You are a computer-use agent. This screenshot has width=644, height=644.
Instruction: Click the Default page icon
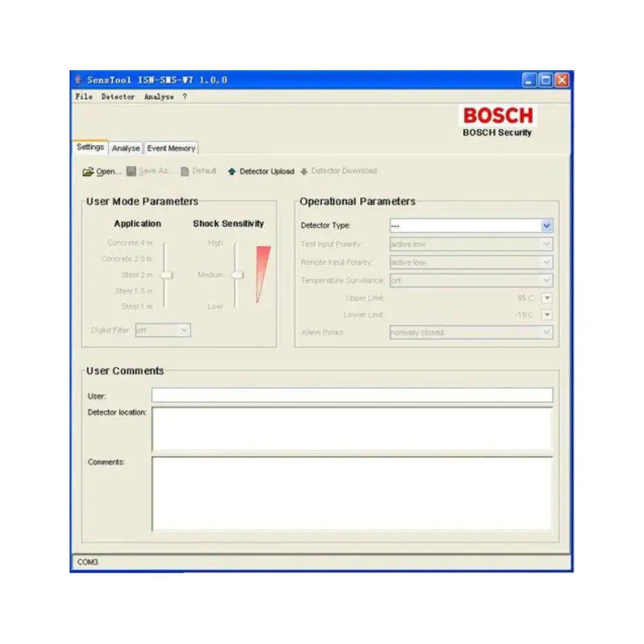(185, 171)
